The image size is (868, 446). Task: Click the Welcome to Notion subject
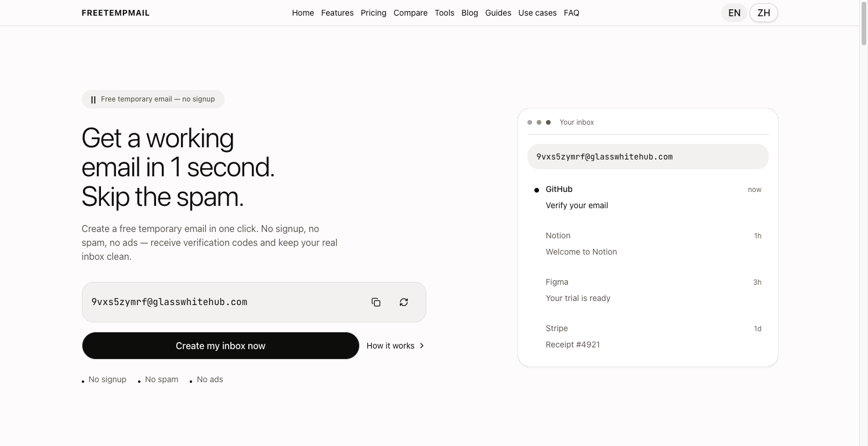(x=581, y=252)
